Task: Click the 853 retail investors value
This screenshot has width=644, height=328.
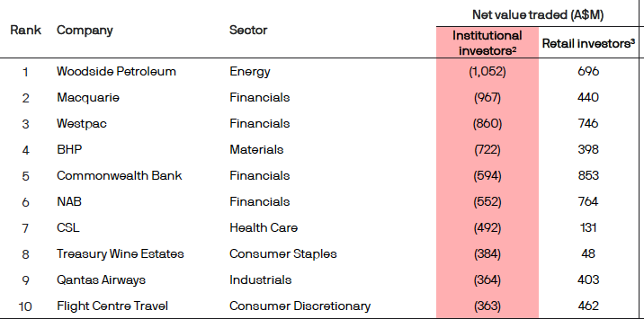Action: click(588, 176)
